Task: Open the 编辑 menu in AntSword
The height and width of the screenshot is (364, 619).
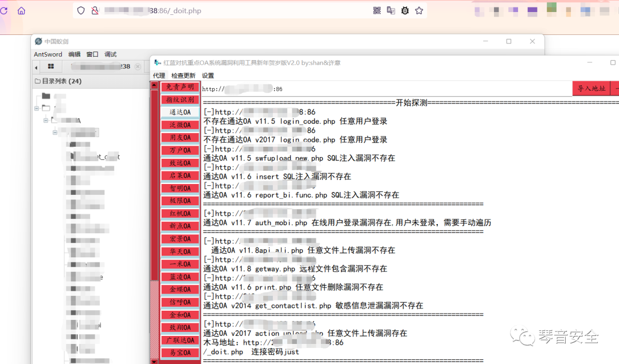Action: [74, 54]
